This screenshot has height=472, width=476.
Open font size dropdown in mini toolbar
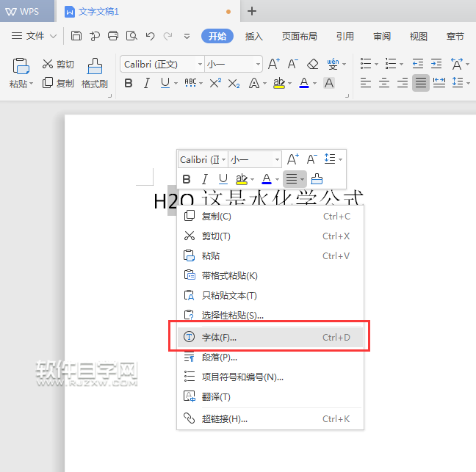pyautogui.click(x=277, y=159)
